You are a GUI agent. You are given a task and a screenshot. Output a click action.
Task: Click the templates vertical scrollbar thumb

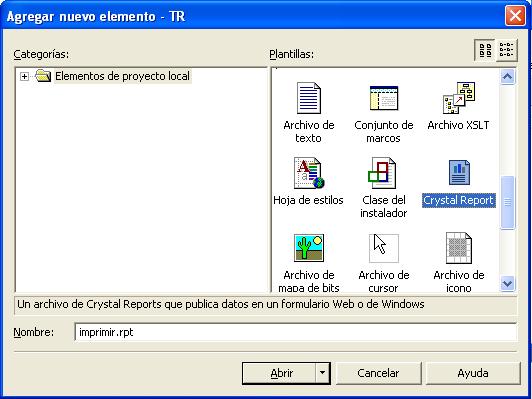tap(508, 203)
